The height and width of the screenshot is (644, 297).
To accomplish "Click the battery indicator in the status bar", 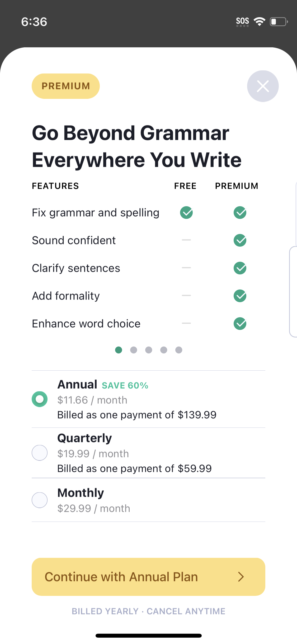I will pyautogui.click(x=278, y=22).
